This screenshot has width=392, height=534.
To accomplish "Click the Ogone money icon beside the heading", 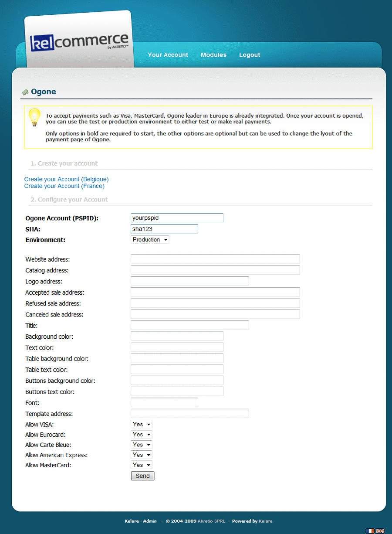I will coord(25,92).
